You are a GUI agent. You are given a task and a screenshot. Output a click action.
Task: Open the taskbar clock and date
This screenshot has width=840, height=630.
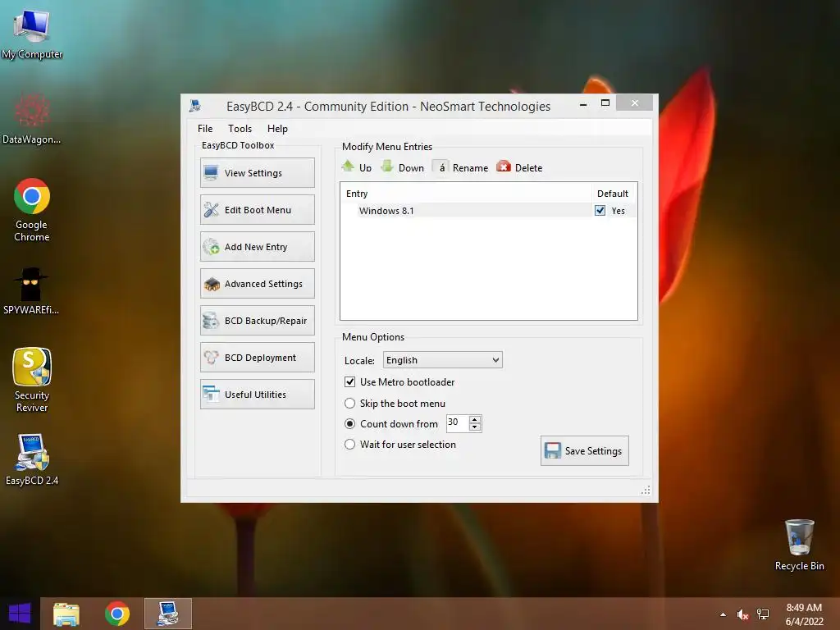[x=804, y=614]
